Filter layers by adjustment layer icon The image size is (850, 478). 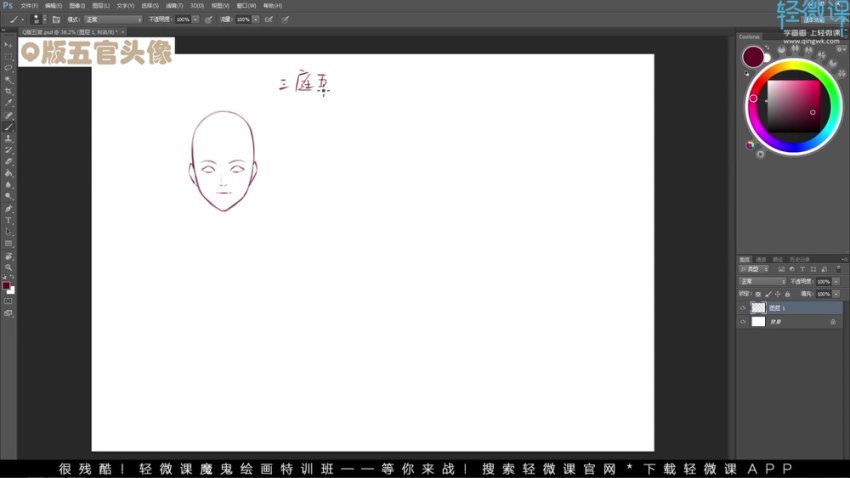point(791,269)
